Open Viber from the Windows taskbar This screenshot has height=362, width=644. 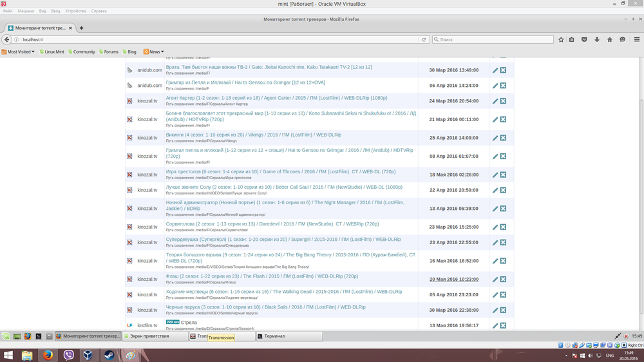69,355
